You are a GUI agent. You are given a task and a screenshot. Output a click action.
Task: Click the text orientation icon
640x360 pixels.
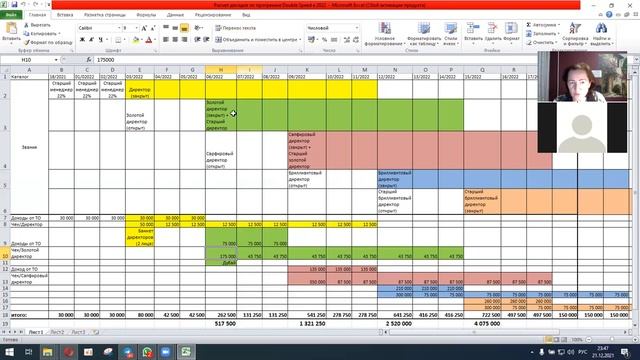point(198,28)
